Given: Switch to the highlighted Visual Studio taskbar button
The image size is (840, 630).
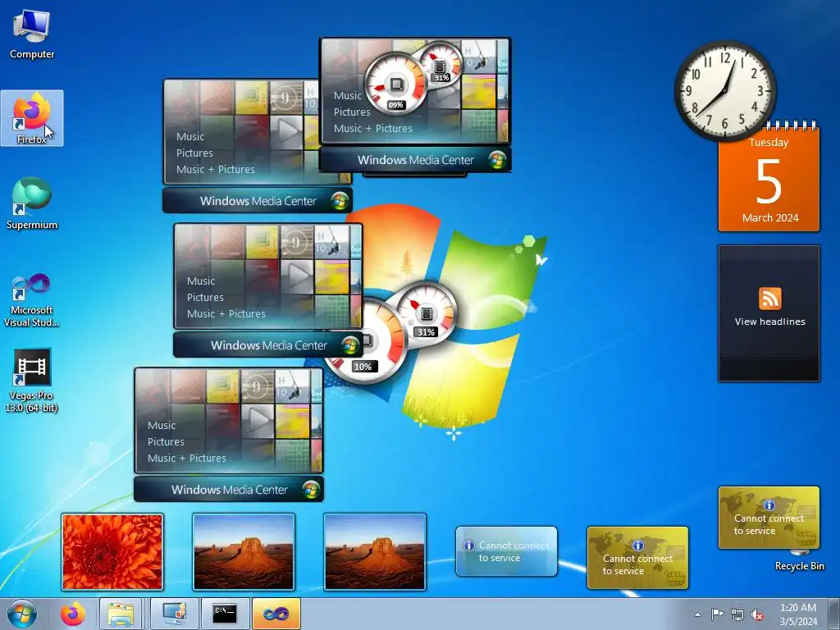Looking at the screenshot, I should pyautogui.click(x=276, y=614).
